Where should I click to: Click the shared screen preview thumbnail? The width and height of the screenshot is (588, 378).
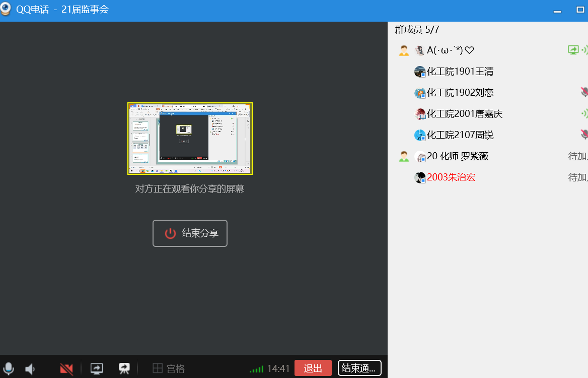pyautogui.click(x=190, y=139)
